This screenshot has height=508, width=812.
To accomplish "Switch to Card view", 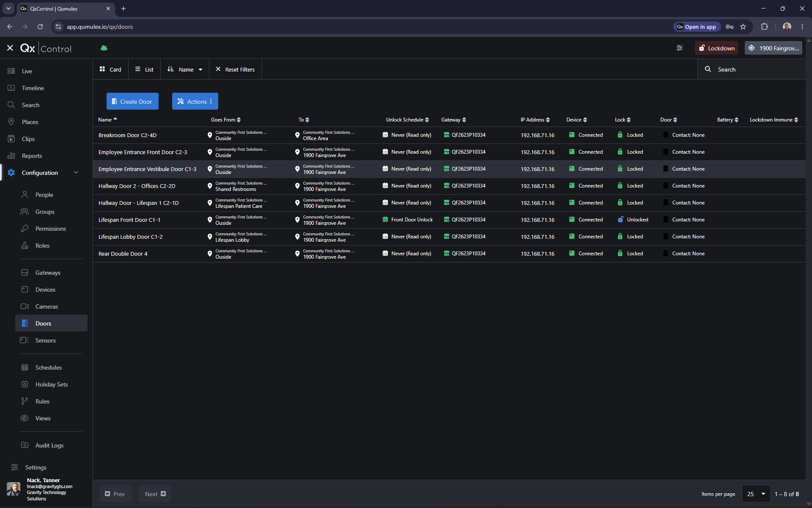I will pyautogui.click(x=110, y=69).
